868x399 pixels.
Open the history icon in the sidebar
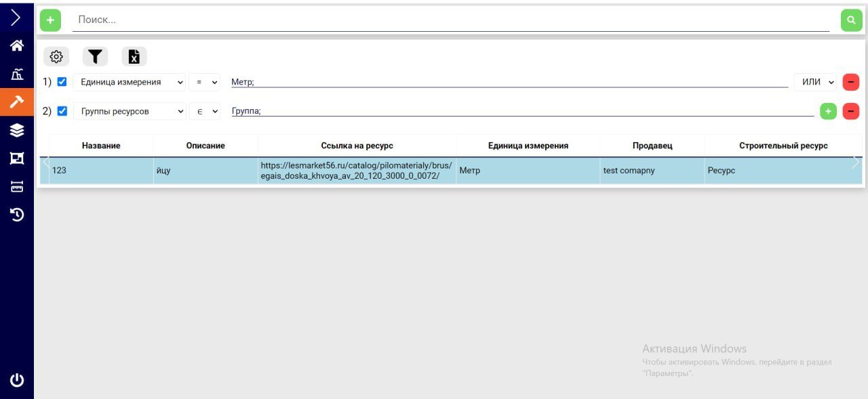click(x=16, y=214)
